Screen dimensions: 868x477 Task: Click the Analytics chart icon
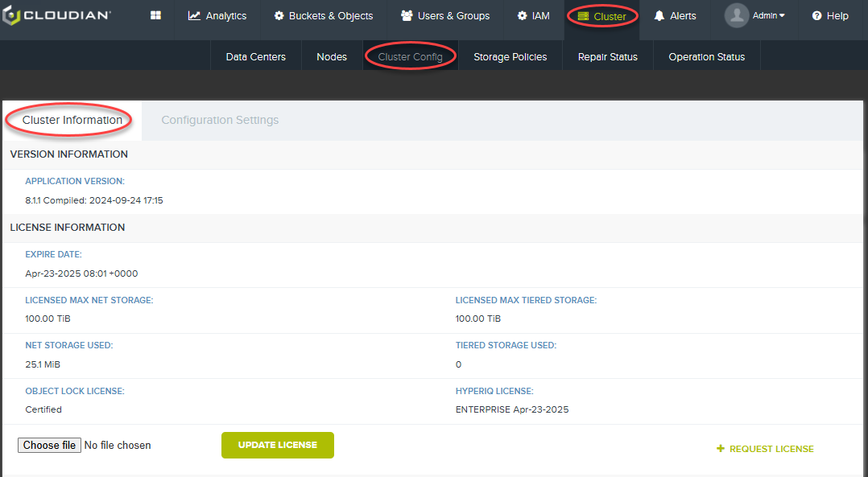point(194,15)
